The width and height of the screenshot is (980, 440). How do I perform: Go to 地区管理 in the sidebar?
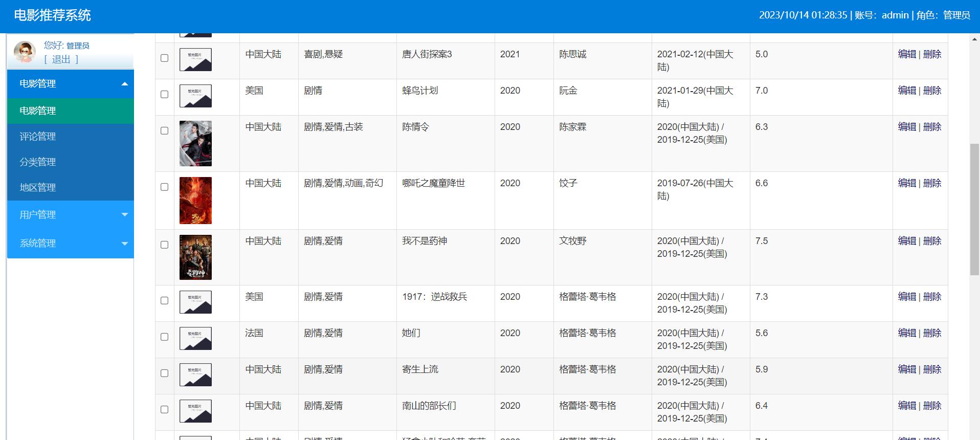(71, 188)
